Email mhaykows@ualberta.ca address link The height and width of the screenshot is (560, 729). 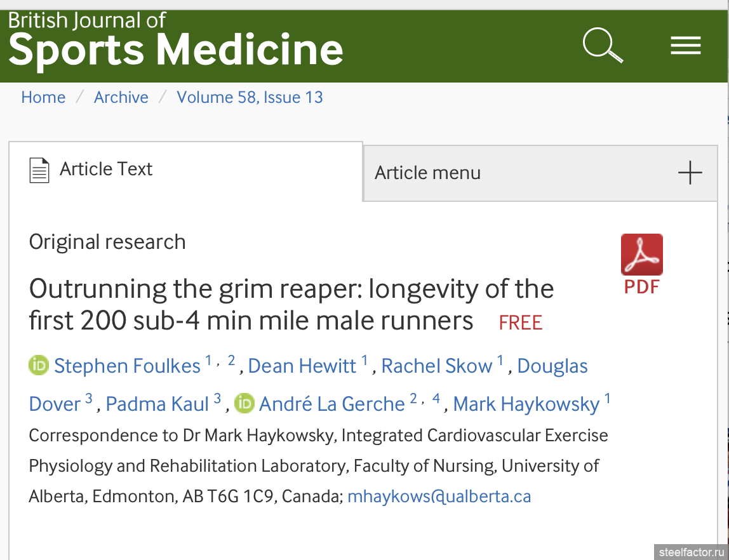[439, 497]
